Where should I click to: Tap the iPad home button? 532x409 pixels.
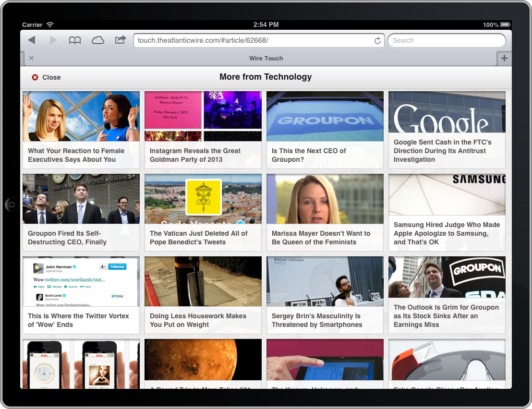tap(12, 205)
